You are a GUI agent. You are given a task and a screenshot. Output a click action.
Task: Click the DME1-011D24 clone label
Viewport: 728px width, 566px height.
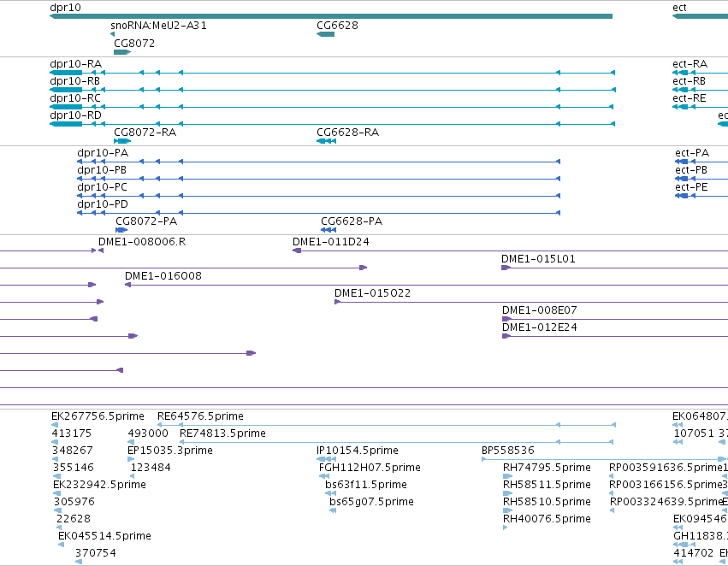(x=331, y=242)
